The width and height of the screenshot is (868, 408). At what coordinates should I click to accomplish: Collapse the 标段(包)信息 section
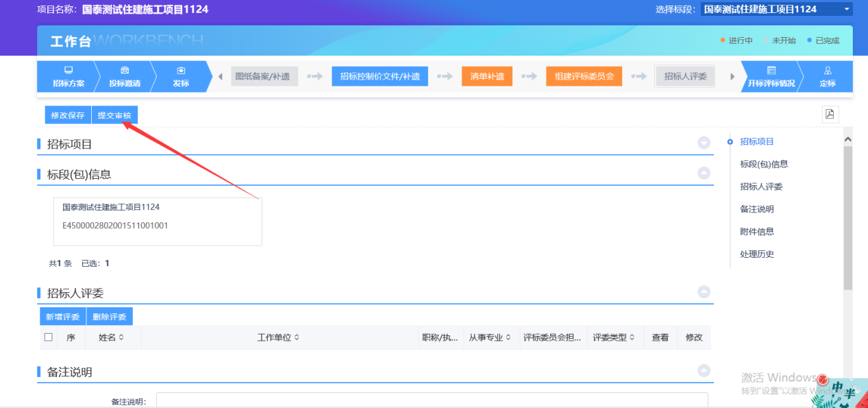click(x=704, y=173)
